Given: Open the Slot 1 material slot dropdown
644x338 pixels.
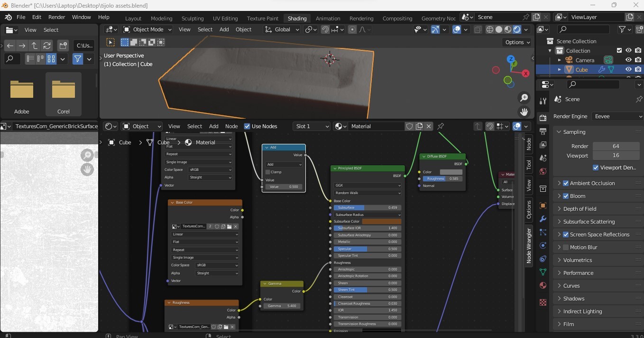Looking at the screenshot, I should [x=312, y=126].
